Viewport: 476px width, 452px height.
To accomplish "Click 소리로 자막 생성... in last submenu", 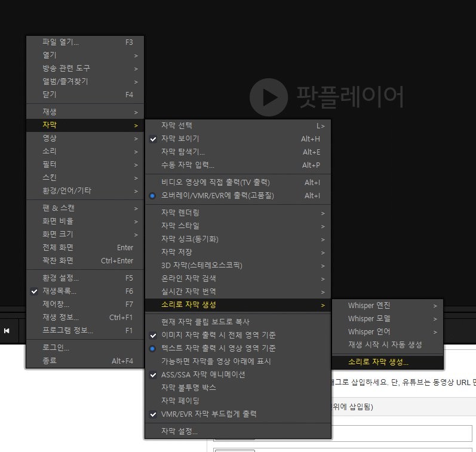I will point(388,362).
